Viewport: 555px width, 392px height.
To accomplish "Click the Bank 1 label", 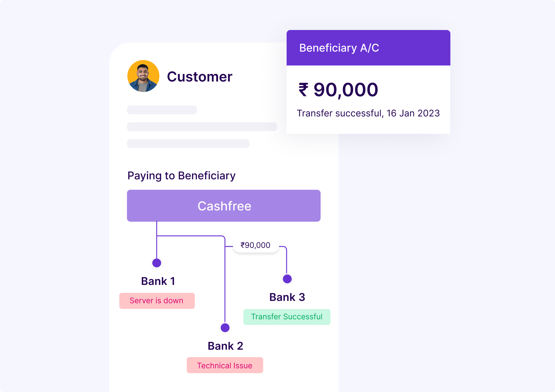I will (x=158, y=281).
